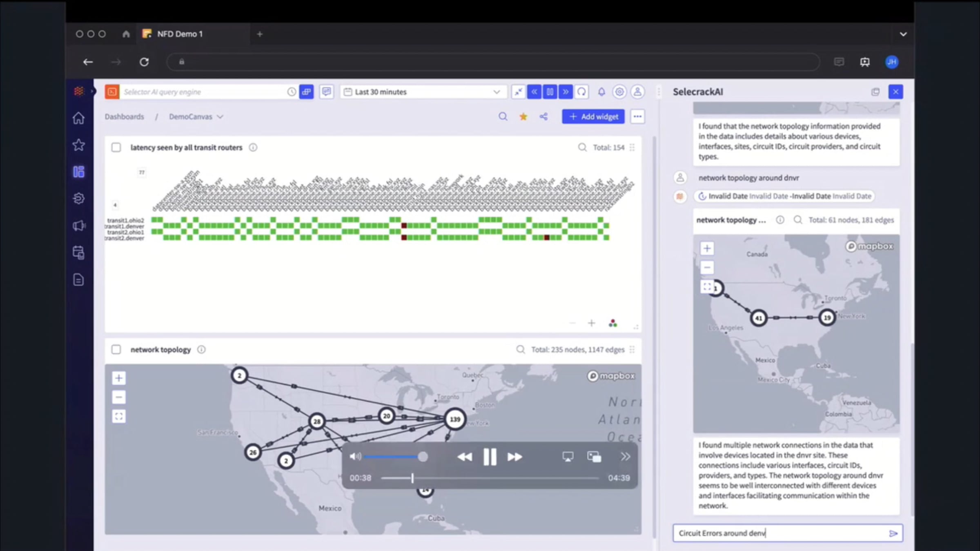Search dashboards with magnifier near Add widget
980x551 pixels.
(x=503, y=117)
